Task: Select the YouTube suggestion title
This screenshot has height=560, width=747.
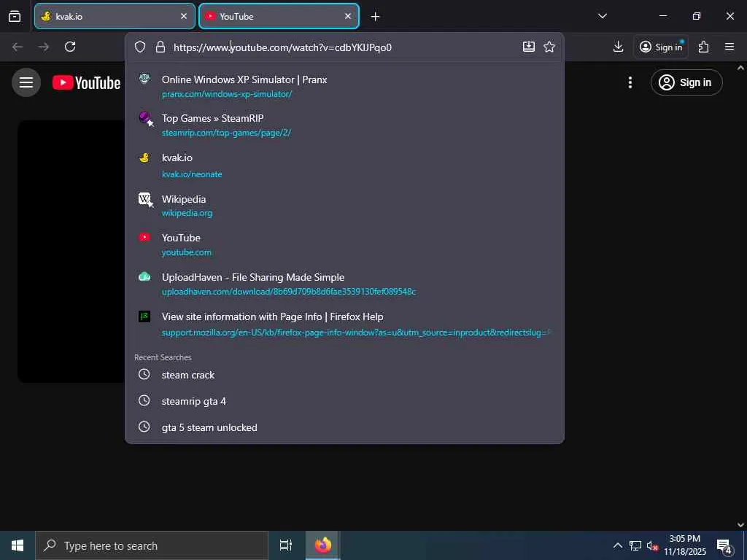Action: pos(181,238)
